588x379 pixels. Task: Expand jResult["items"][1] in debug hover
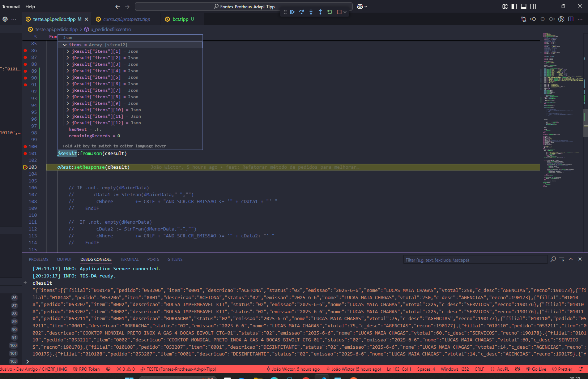pyautogui.click(x=68, y=51)
